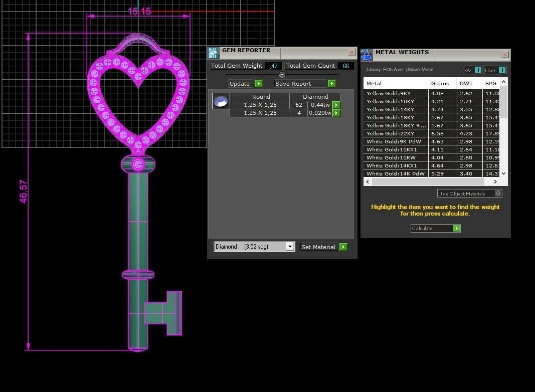This screenshot has height=392, width=535.
Task: Click the Diamond column header in Gem Reporter
Action: (315, 97)
